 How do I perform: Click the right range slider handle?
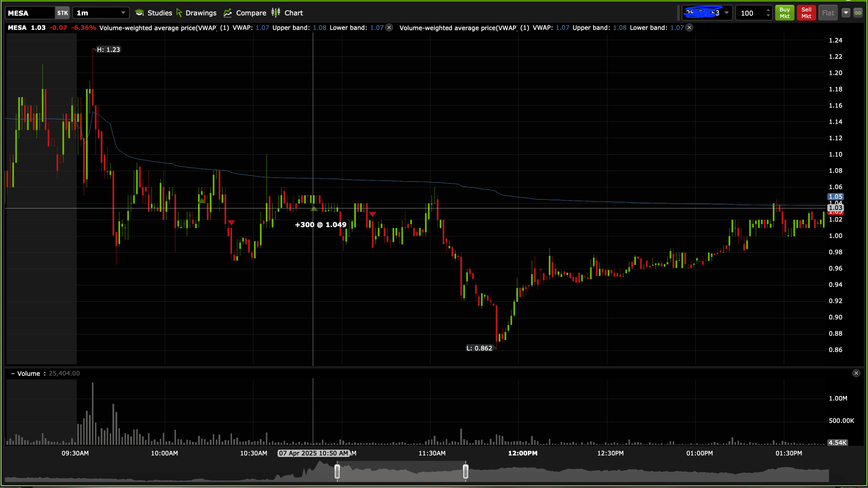pyautogui.click(x=465, y=471)
